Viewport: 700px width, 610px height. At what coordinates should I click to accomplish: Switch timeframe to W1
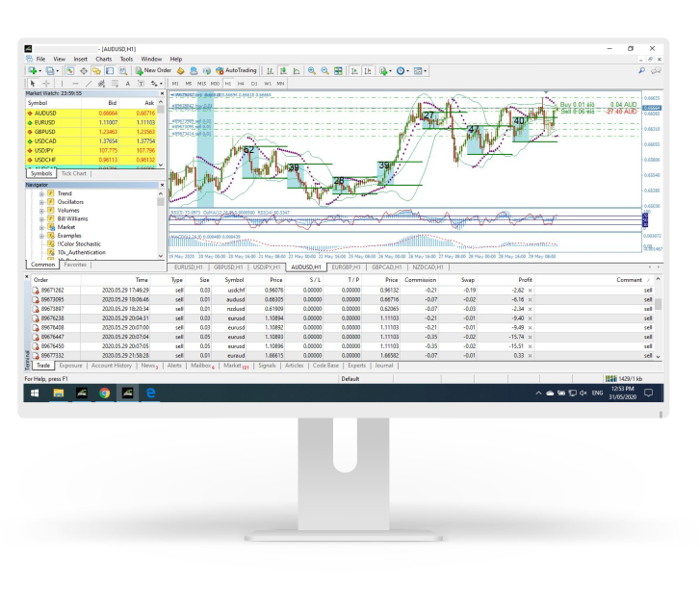click(x=268, y=84)
